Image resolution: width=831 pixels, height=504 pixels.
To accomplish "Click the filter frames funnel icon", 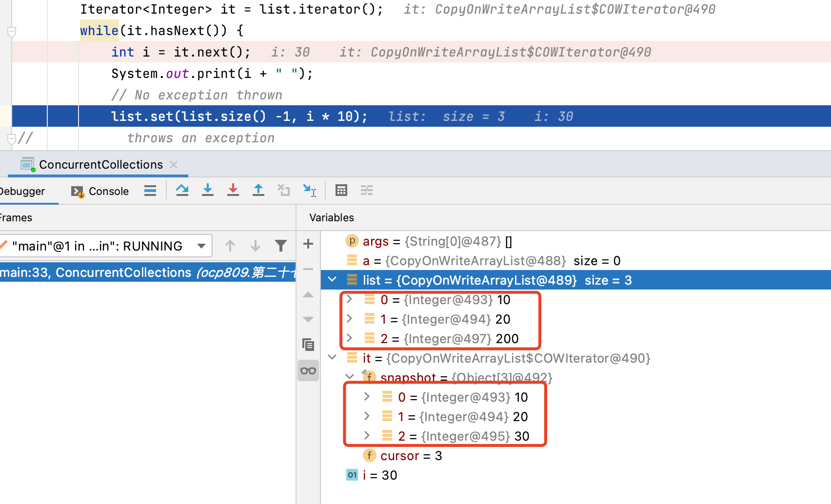I will (281, 246).
